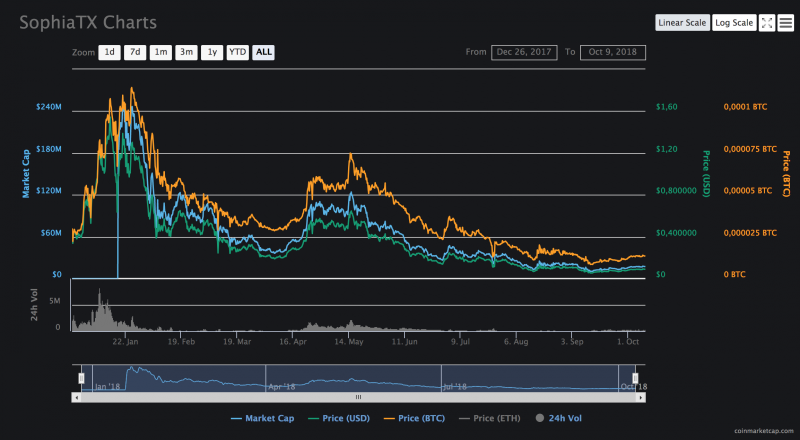Viewport: 800px width, 440px height.
Task: Click the 6. Aug date label
Action: (516, 341)
